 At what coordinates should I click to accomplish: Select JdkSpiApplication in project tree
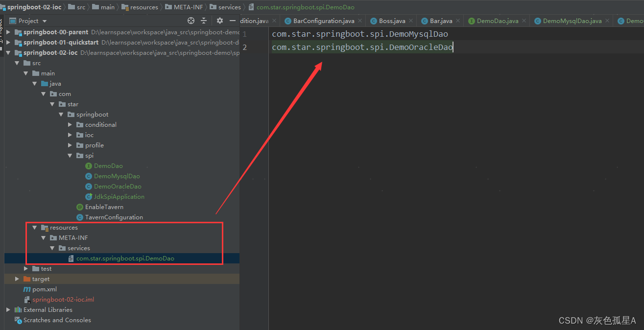click(119, 197)
